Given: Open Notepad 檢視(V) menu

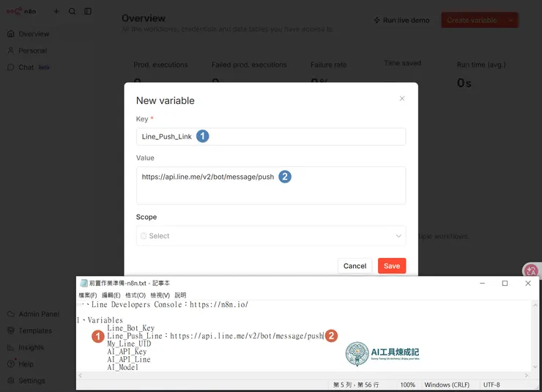Looking at the screenshot, I should click(160, 295).
